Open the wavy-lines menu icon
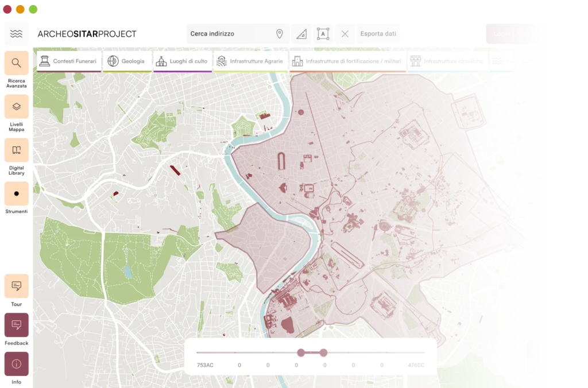 click(x=16, y=34)
